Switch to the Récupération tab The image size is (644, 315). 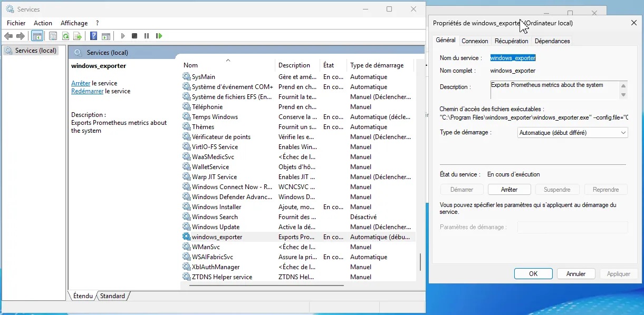[511, 41]
